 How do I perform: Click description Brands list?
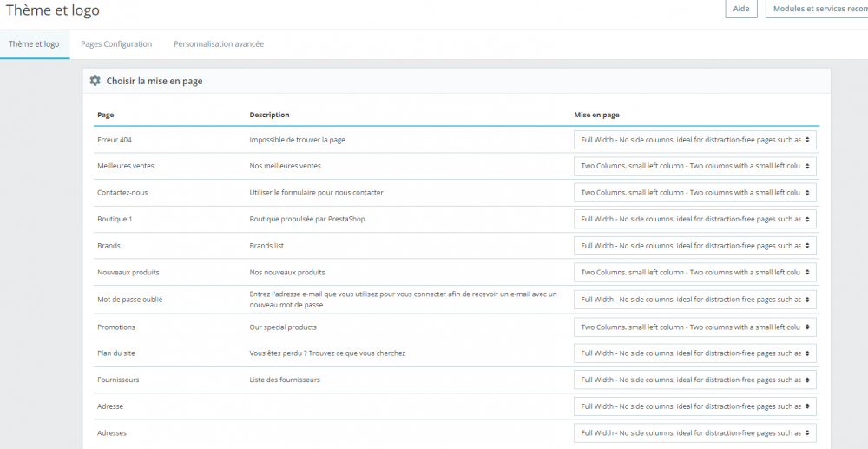coord(266,246)
